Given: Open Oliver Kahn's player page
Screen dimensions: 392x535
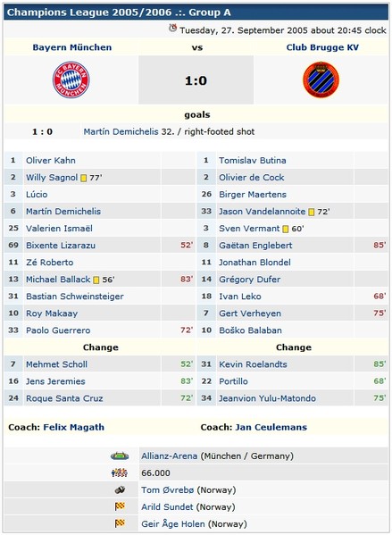Looking at the screenshot, I should 51,161.
